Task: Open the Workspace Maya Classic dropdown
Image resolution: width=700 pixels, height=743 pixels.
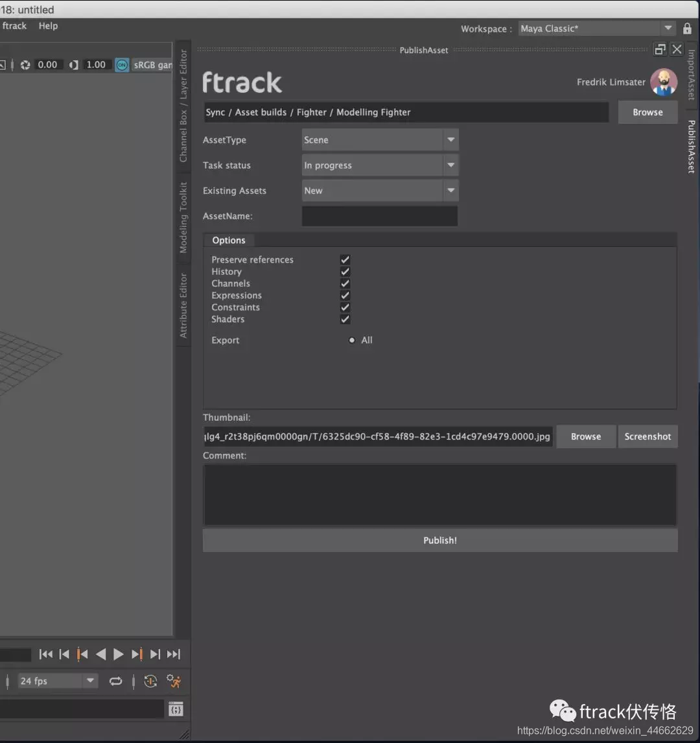Action: tap(597, 29)
